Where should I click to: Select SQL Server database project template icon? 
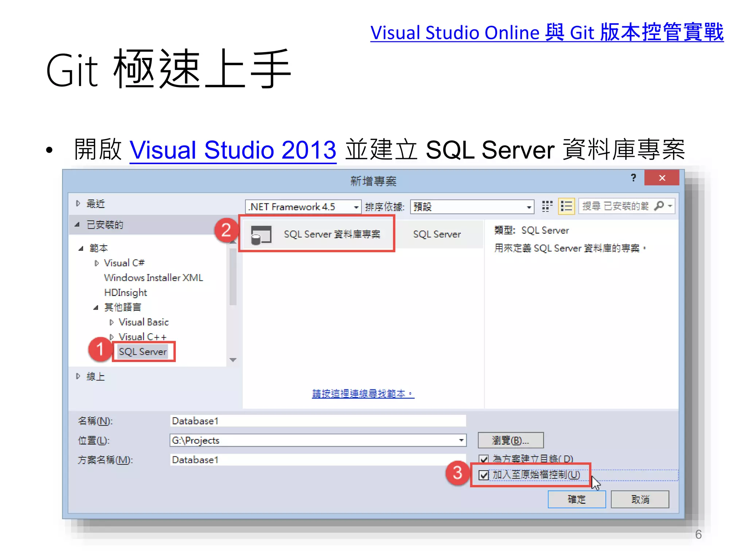pos(261,235)
